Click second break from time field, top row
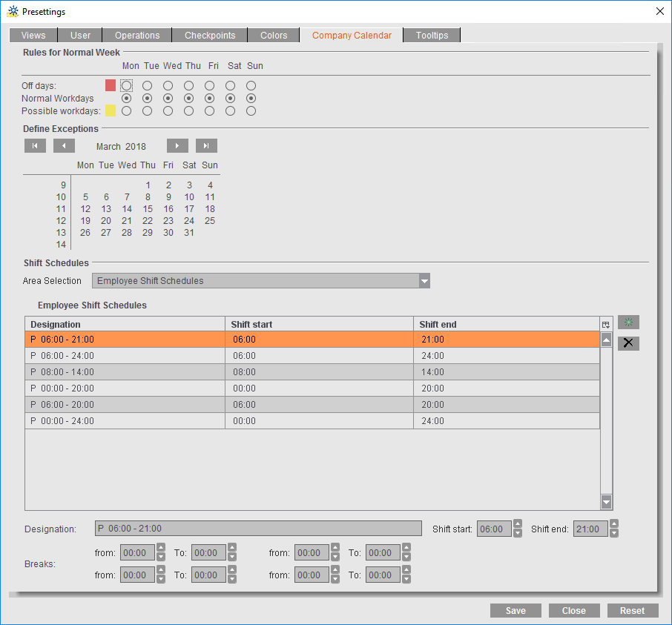Viewport: 672px width, 625px height. 312,552
